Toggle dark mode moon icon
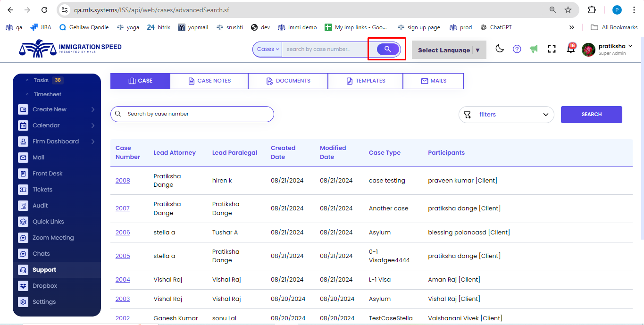Image resolution: width=644 pixels, height=325 pixels. click(x=500, y=49)
